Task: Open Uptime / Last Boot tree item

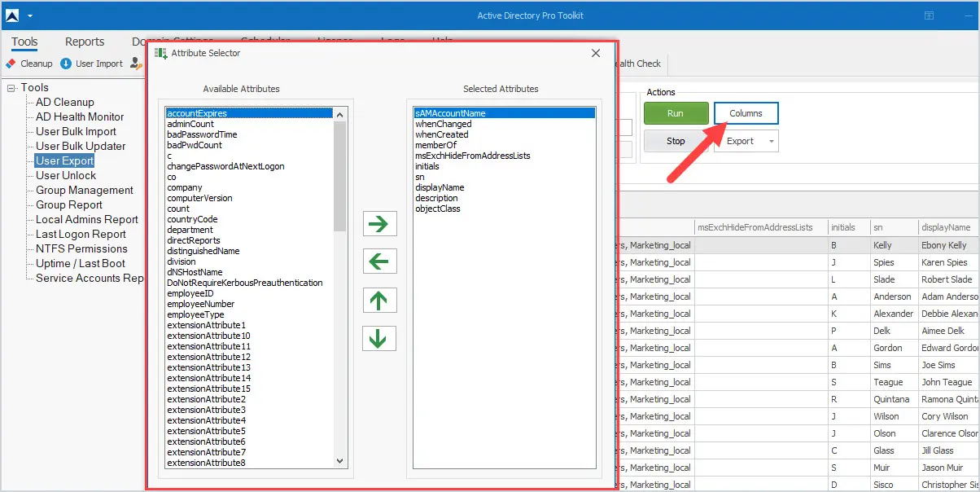Action: click(81, 263)
